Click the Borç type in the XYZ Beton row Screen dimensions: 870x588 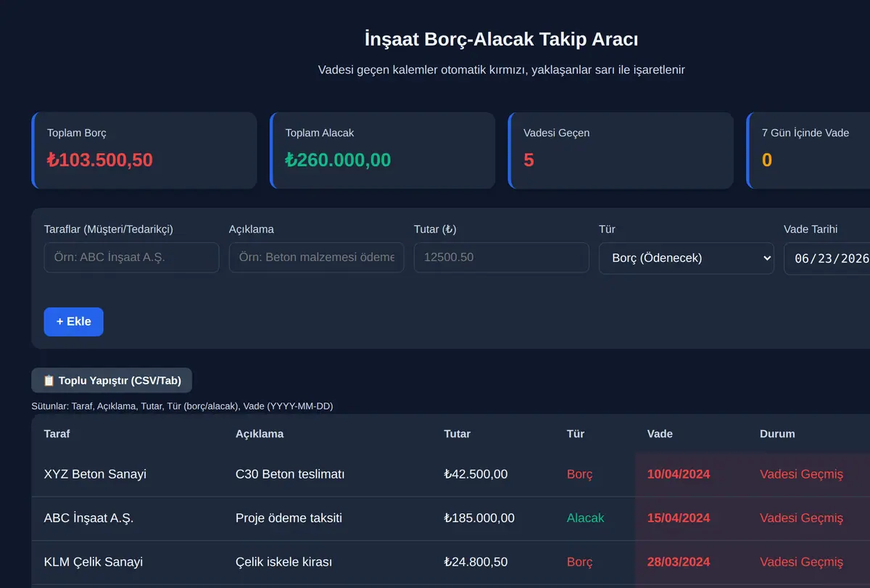point(580,474)
